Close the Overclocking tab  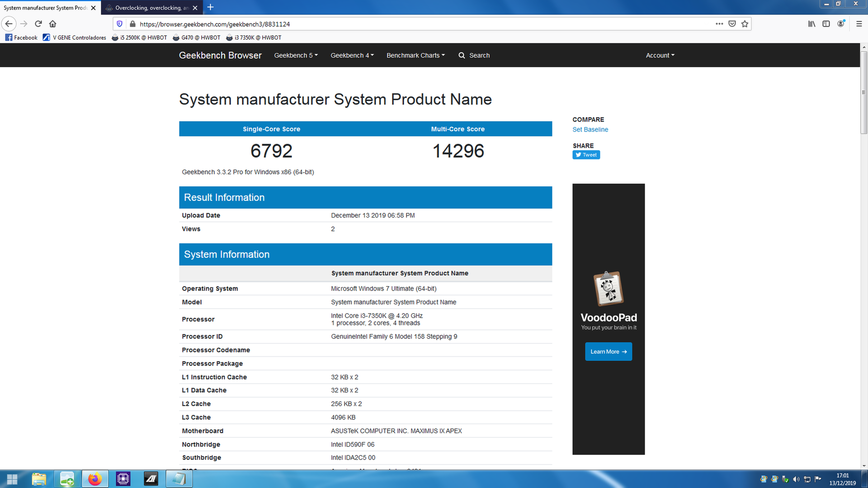click(195, 8)
